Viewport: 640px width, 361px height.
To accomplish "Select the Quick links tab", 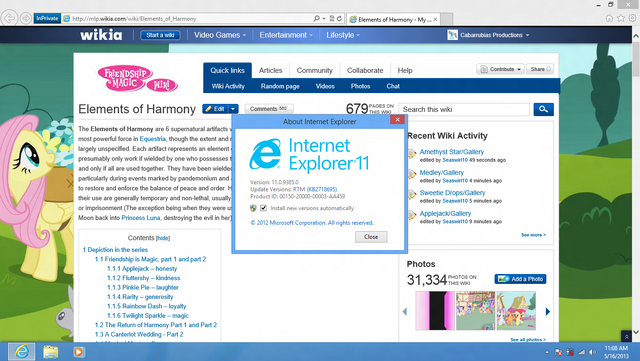I will pyautogui.click(x=227, y=70).
